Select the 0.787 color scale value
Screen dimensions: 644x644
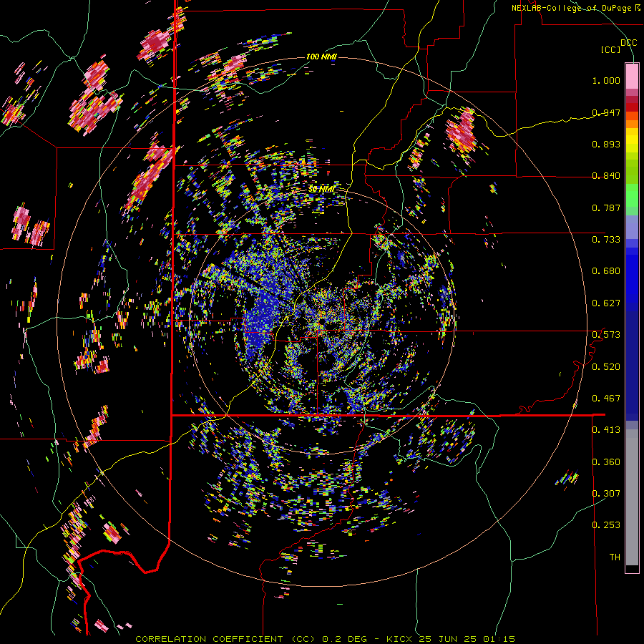coord(606,208)
